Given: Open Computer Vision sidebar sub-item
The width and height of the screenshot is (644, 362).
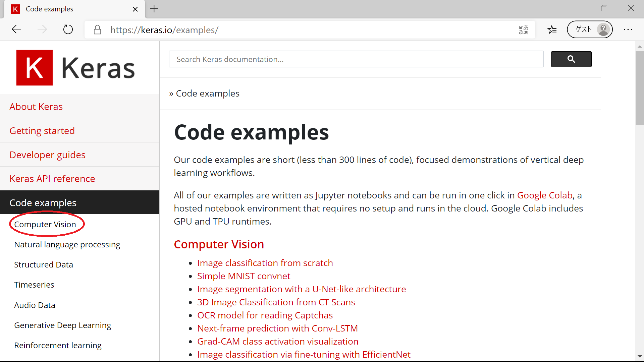Looking at the screenshot, I should point(45,224).
